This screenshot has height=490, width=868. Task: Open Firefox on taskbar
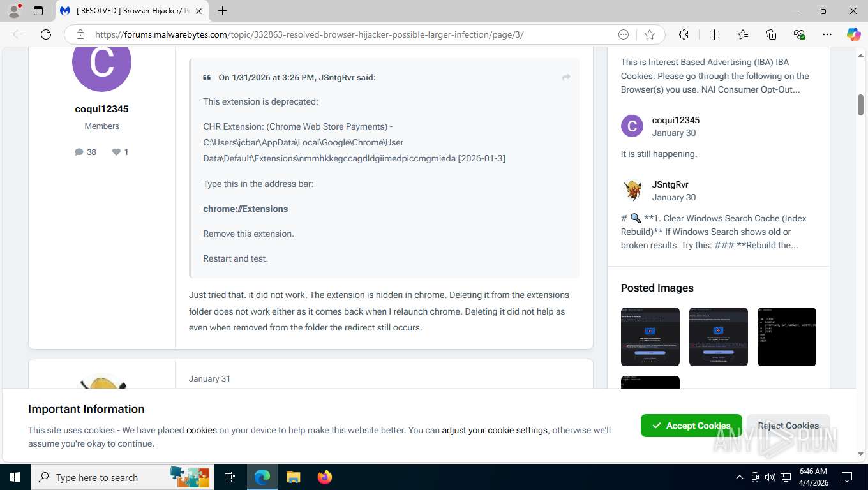[325, 477]
